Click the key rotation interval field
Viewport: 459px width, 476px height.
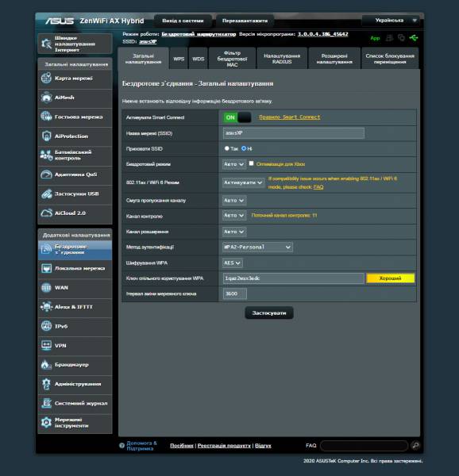pyautogui.click(x=235, y=294)
